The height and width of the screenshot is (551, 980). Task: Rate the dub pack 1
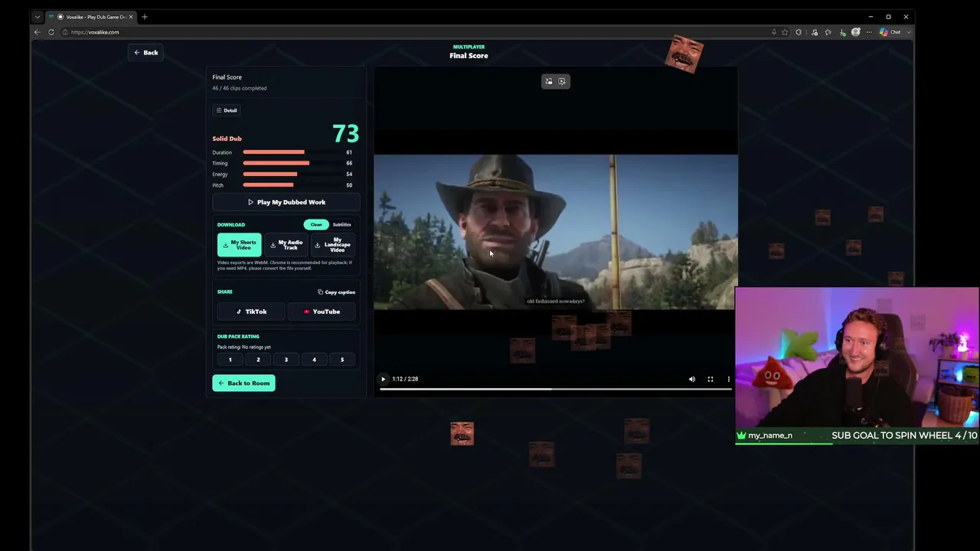(x=230, y=360)
